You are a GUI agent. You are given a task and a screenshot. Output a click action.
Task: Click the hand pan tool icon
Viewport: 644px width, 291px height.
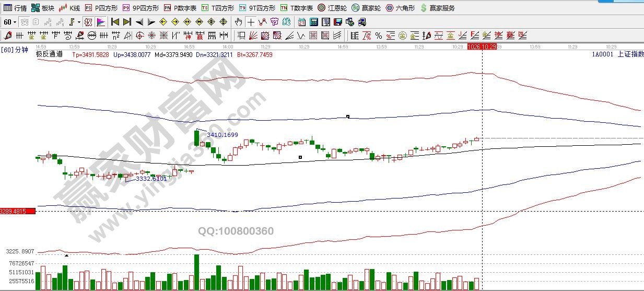(x=239, y=22)
